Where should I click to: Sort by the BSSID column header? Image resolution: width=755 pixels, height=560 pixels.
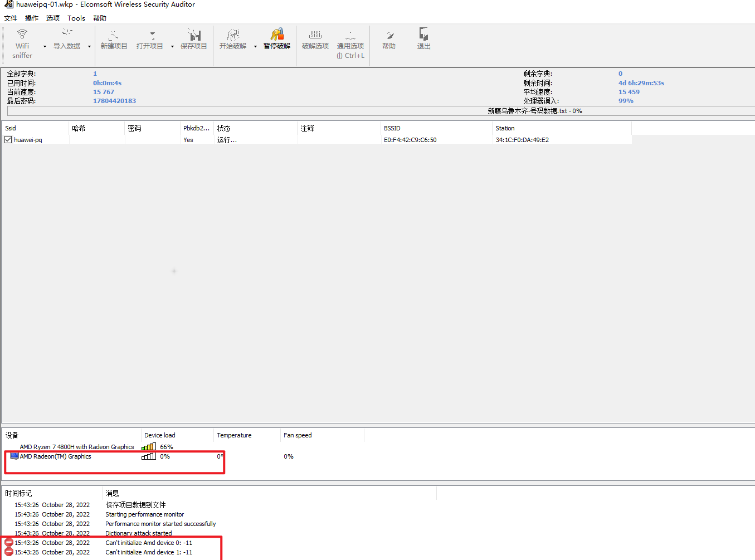pos(437,128)
